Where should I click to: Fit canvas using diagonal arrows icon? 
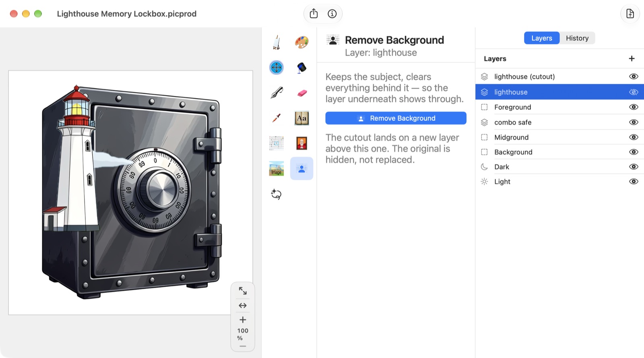pos(243,291)
